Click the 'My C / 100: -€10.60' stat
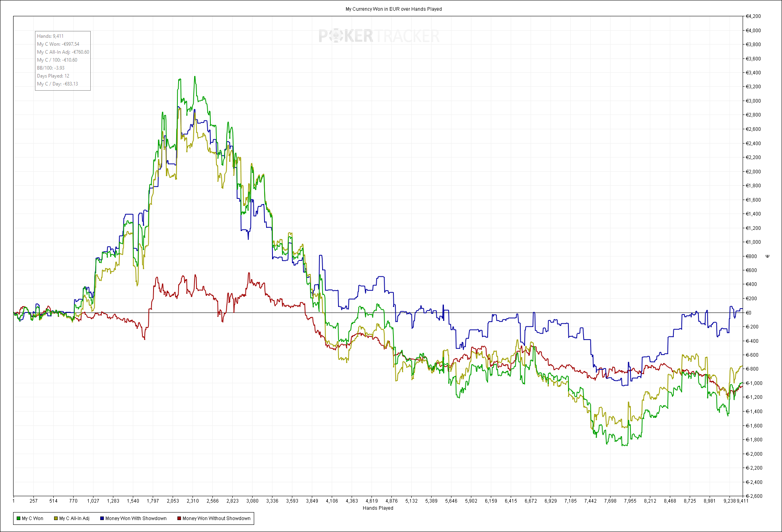Image resolution: width=782 pixels, height=532 pixels. [57, 60]
